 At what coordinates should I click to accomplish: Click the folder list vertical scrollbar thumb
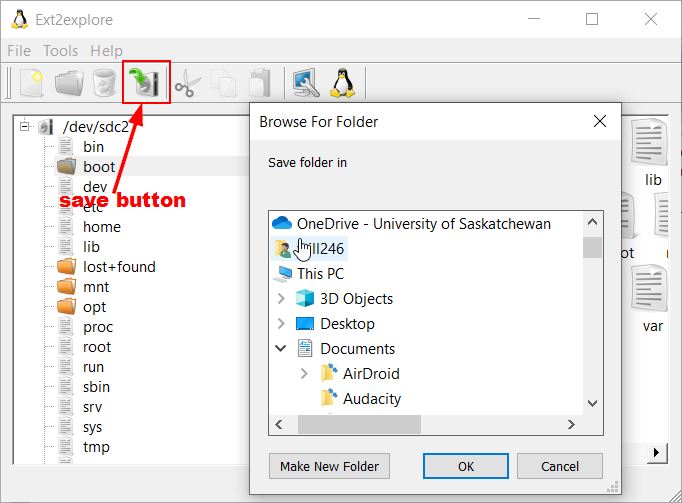pos(592,248)
